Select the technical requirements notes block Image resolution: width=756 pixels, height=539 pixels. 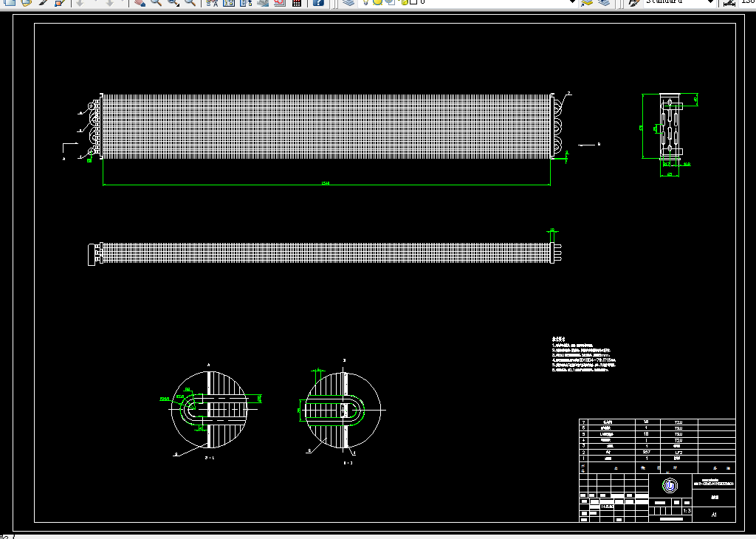pos(583,355)
